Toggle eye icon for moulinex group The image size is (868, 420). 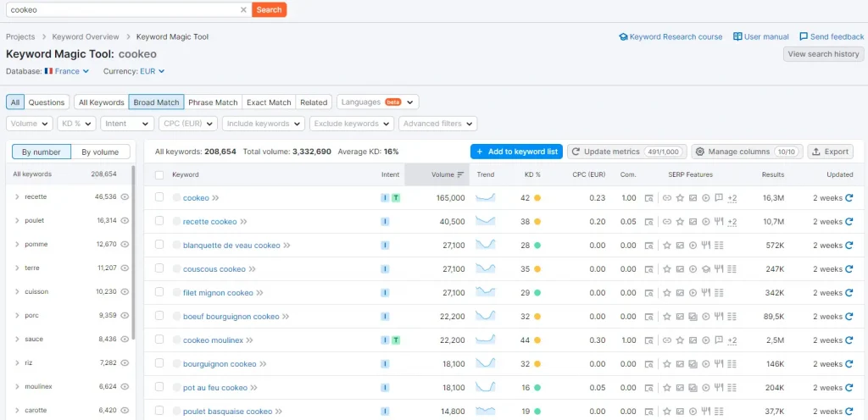[x=125, y=387]
